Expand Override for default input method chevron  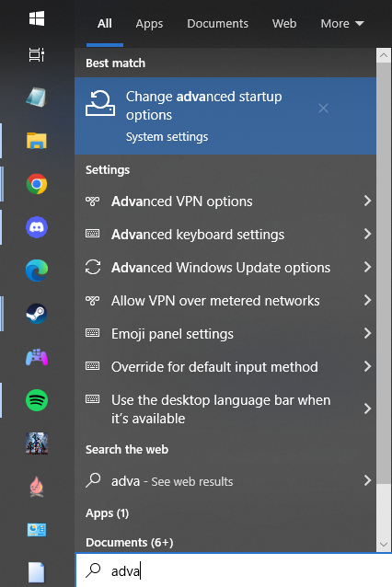[x=368, y=366]
